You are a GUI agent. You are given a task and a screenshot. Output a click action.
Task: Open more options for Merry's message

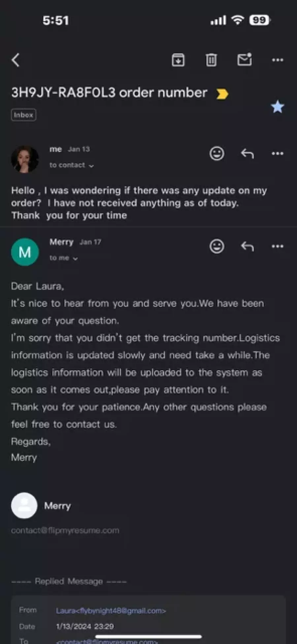point(278,246)
